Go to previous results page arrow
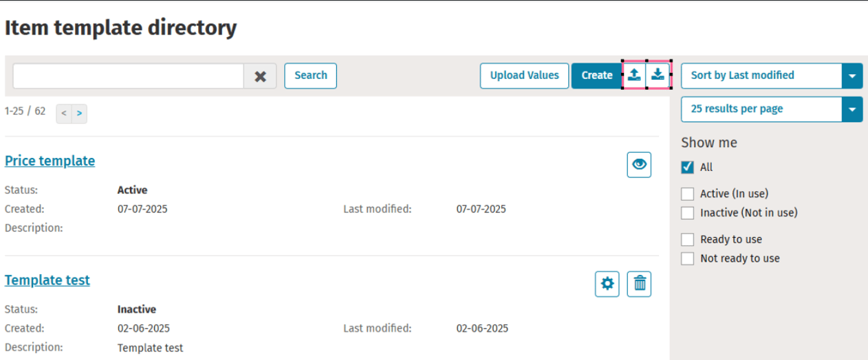This screenshot has width=868, height=360. click(x=63, y=113)
